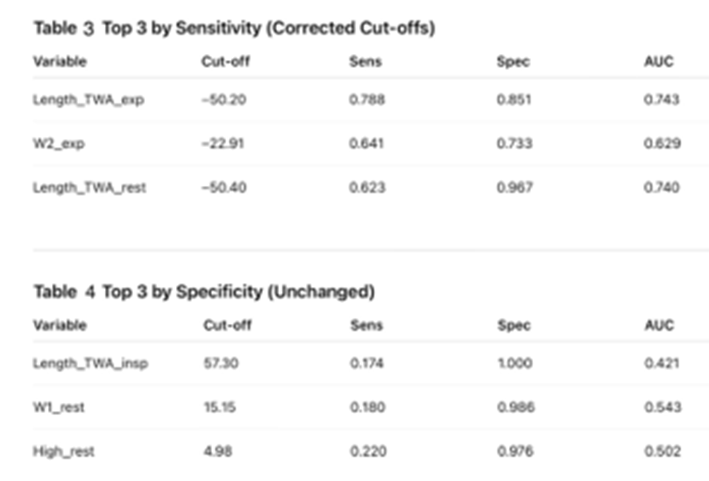Select the High_rest row label
Screen dimensions: 709x481
click(64, 451)
